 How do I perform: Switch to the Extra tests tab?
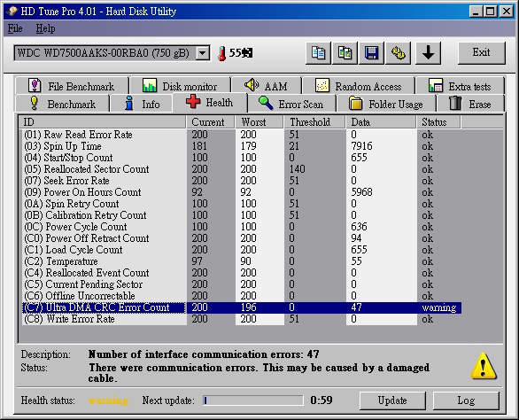460,86
